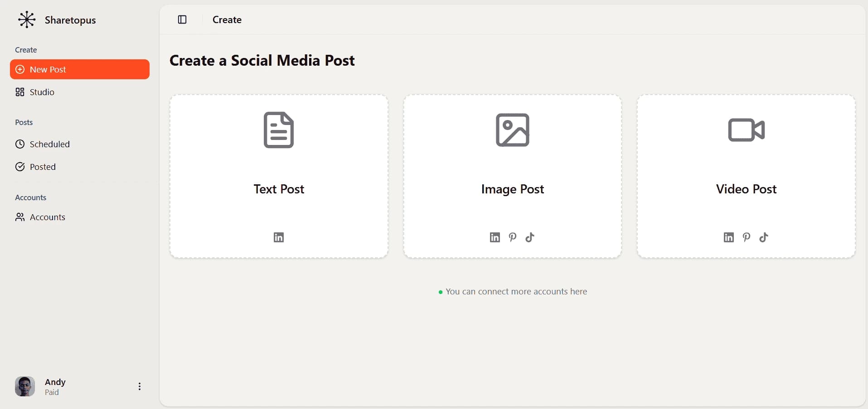Image resolution: width=868 pixels, height=409 pixels.
Task: Toggle the sidebar panel icon
Action: pyautogui.click(x=182, y=19)
